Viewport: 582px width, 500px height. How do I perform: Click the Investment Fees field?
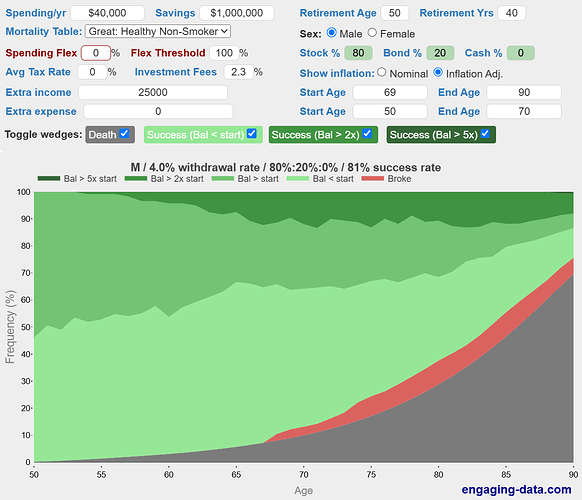coord(239,72)
